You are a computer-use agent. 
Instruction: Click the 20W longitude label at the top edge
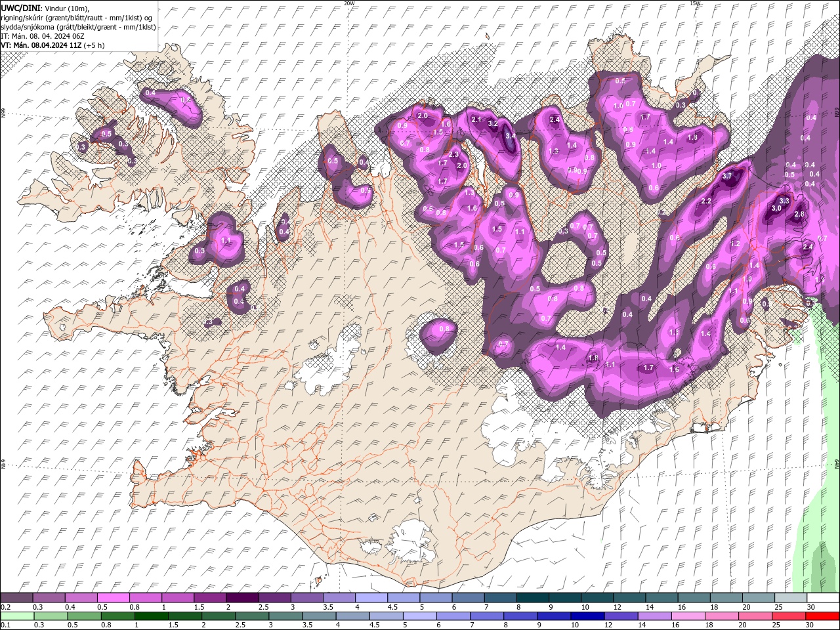click(349, 3)
